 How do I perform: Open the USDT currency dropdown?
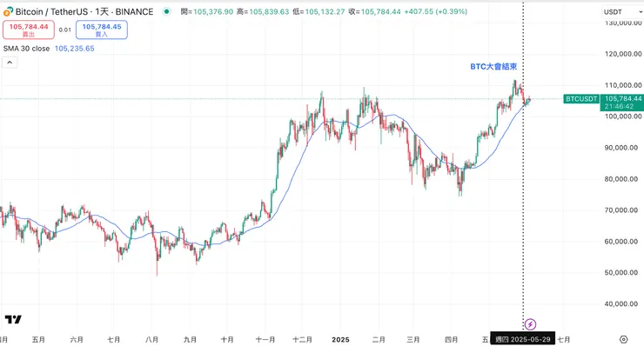point(622,12)
